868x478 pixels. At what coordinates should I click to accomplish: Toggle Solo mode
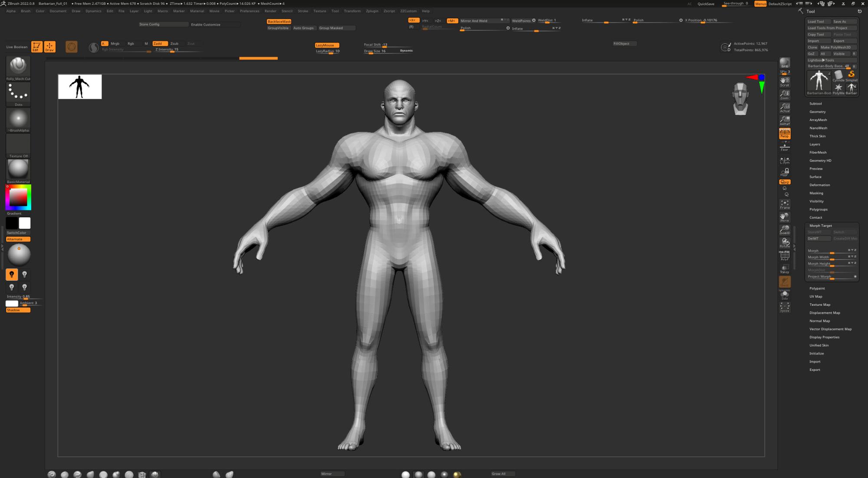[785, 295]
